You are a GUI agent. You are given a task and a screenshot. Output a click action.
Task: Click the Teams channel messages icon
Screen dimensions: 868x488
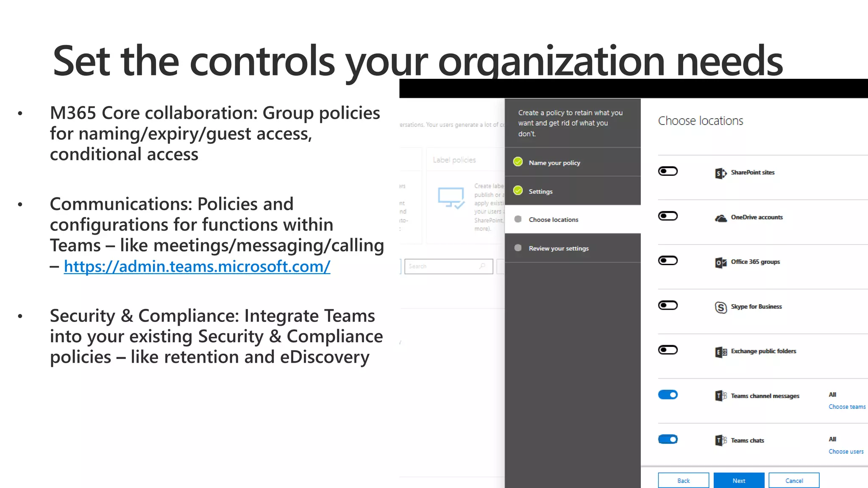click(x=721, y=396)
